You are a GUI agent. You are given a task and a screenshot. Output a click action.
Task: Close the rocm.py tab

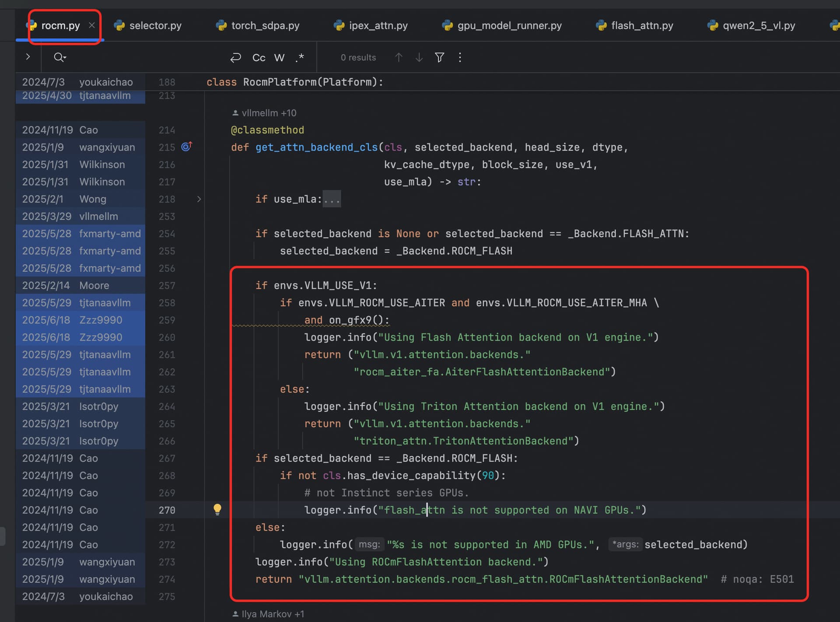(x=92, y=25)
